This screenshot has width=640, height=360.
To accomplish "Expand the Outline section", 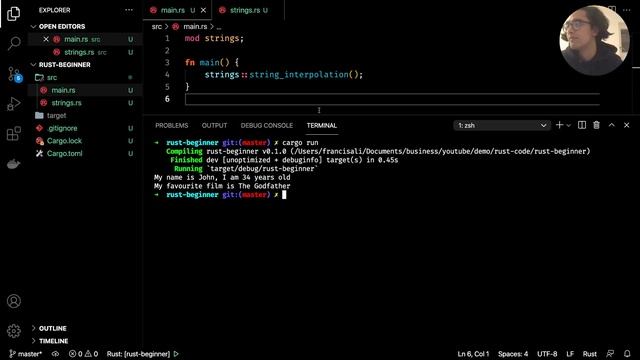I will pos(53,328).
